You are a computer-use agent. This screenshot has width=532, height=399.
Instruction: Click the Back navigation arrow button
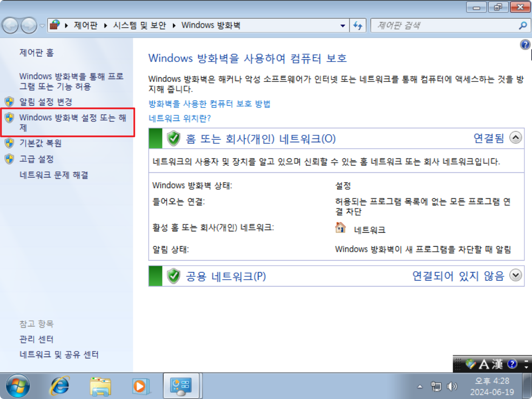coord(10,26)
